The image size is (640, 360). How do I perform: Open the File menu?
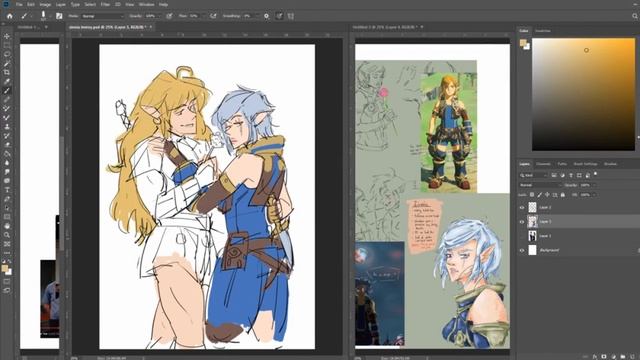[x=19, y=4]
